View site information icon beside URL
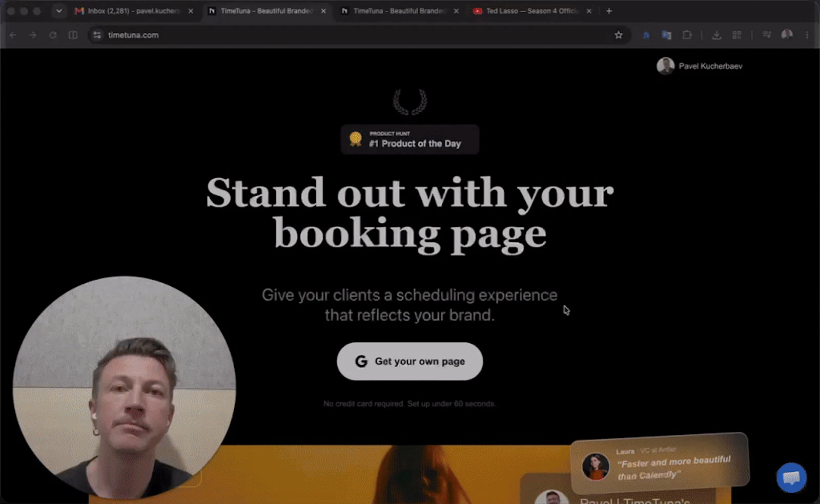This screenshot has width=820, height=504. (97, 35)
